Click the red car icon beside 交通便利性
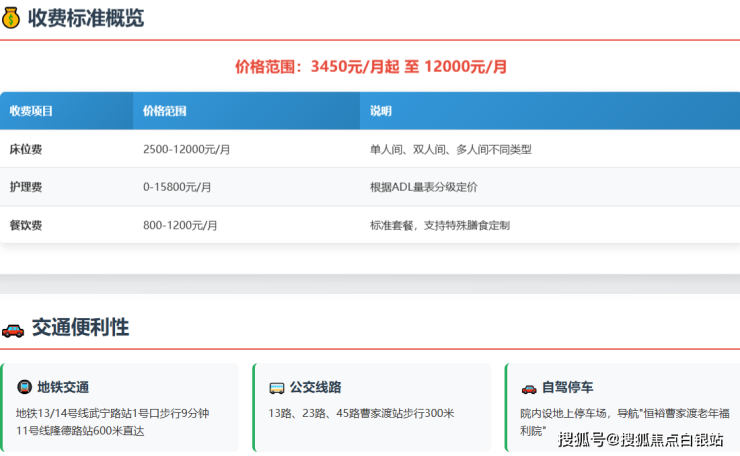 (13, 328)
